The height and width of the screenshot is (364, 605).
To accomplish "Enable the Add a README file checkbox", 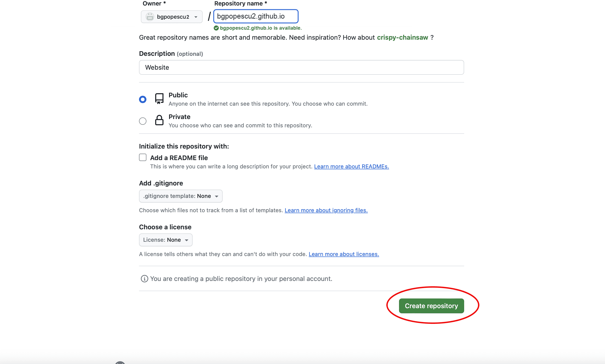I will 143,157.
